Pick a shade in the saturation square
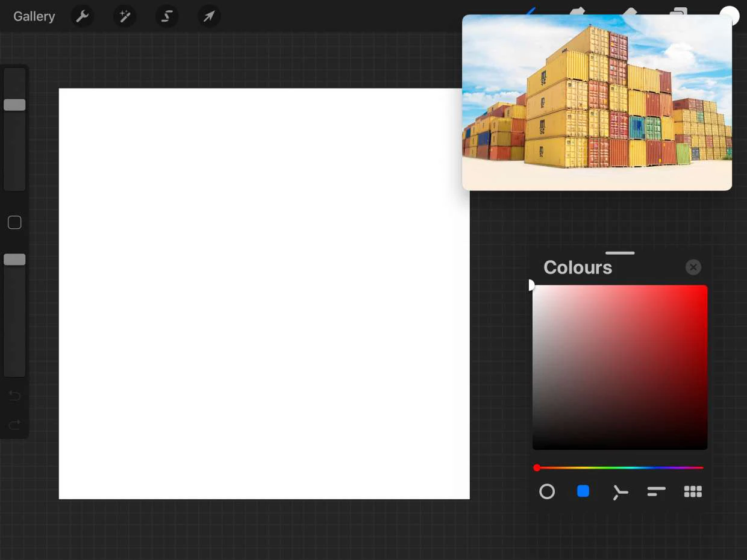The width and height of the screenshot is (747, 560). (x=620, y=367)
